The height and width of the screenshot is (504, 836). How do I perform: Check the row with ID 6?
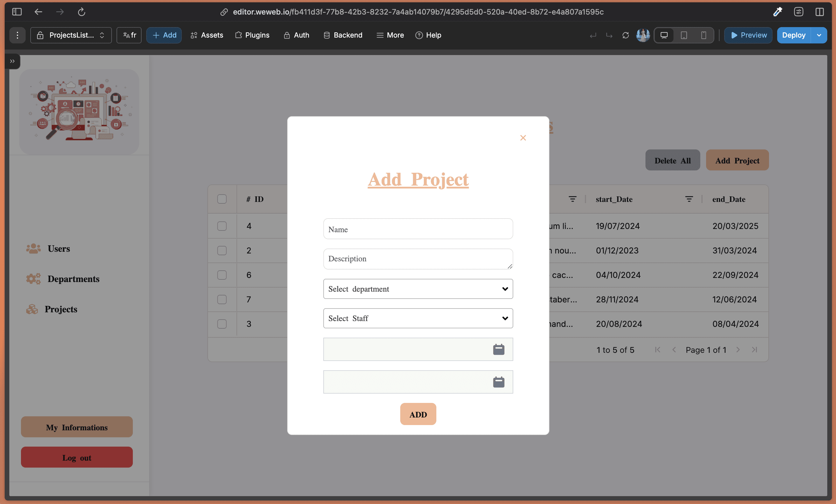[222, 275]
